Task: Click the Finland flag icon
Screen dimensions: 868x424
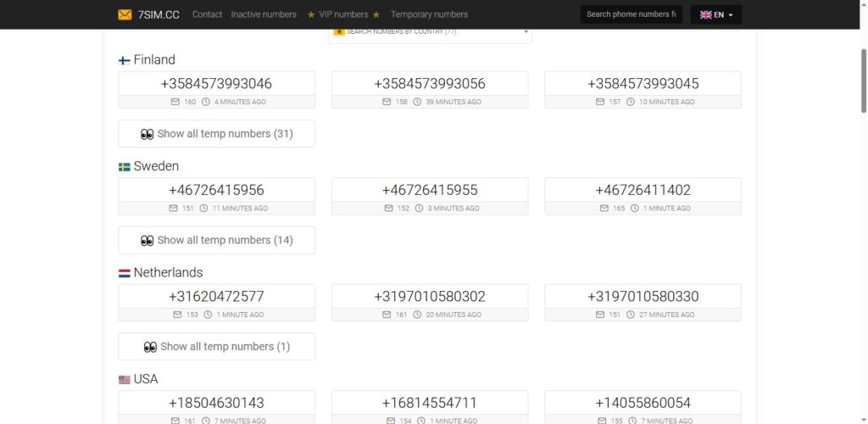Action: tap(125, 60)
